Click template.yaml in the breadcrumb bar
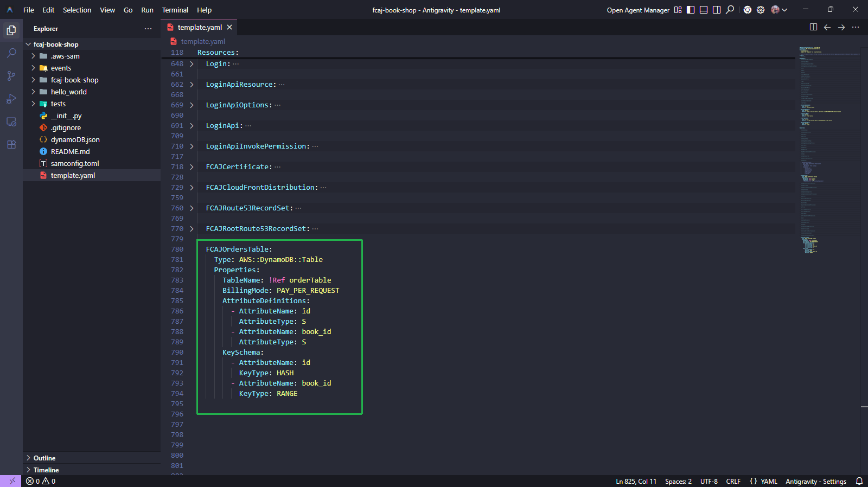The height and width of the screenshot is (487, 868). tap(203, 41)
